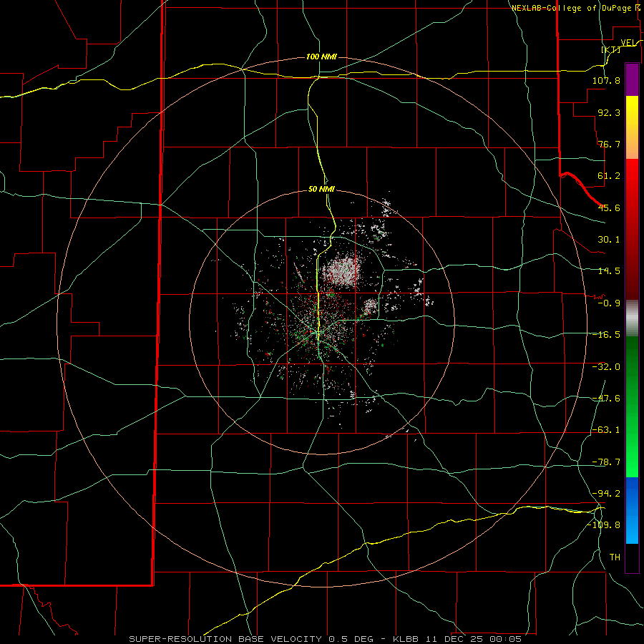The width and height of the screenshot is (644, 644).
Task: Click the yellow-orange segment of the color bar
Action: (632, 127)
